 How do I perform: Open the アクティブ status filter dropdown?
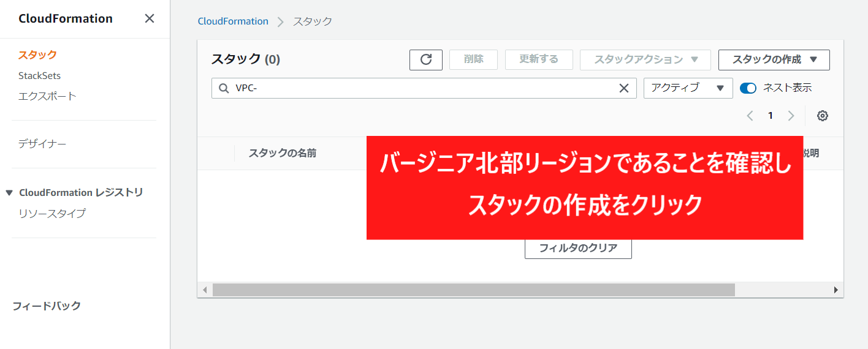tap(688, 88)
